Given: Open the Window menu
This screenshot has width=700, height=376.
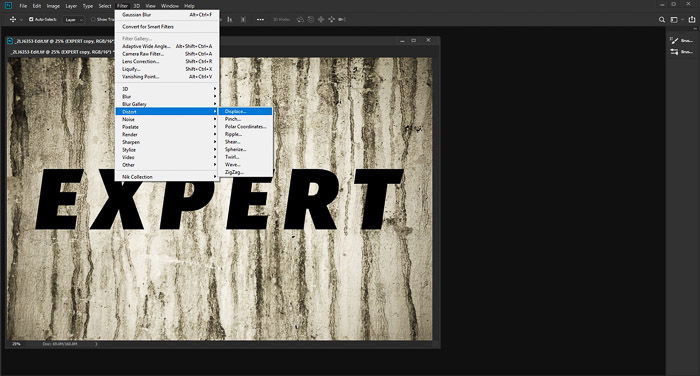Looking at the screenshot, I should 170,6.
